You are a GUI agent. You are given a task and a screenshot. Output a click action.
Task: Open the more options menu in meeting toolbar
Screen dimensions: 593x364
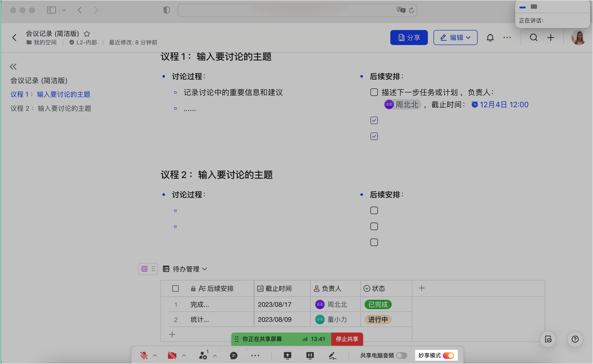[255, 356]
